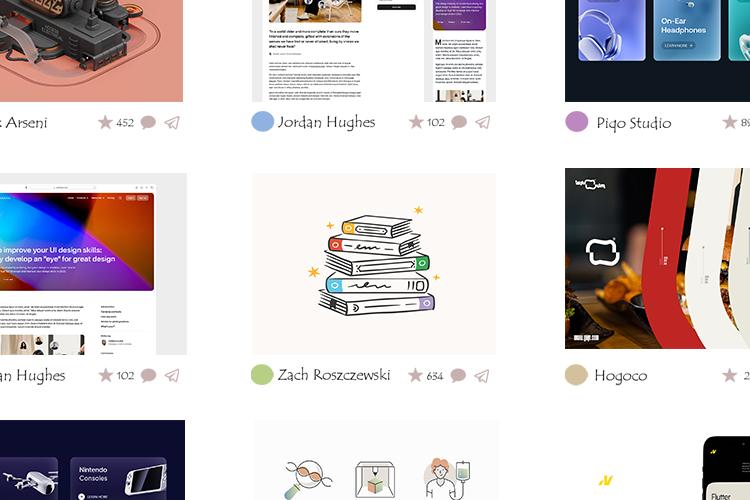Open the Nintendo Consoles dark thumbnail
750x500 pixels.
point(92,460)
